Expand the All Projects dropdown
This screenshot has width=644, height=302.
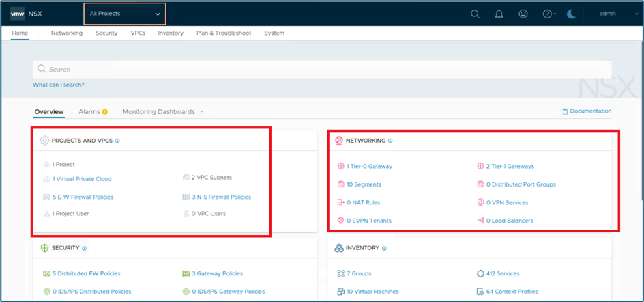[125, 14]
